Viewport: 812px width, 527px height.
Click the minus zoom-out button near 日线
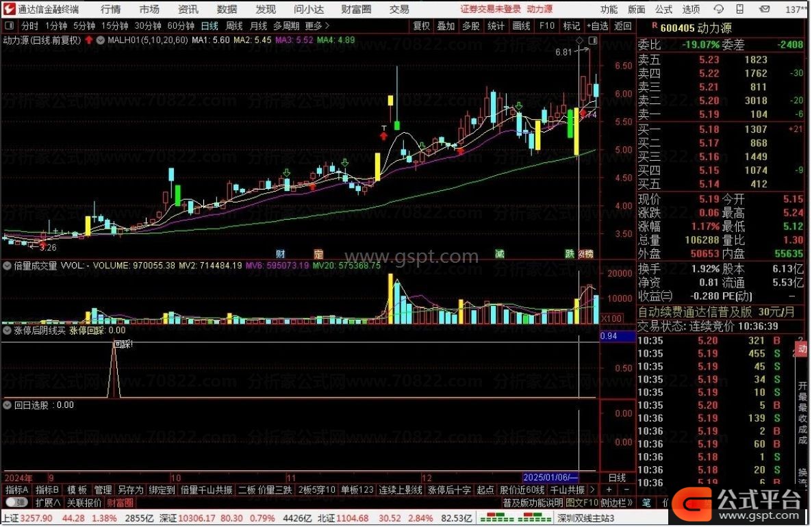[626, 489]
